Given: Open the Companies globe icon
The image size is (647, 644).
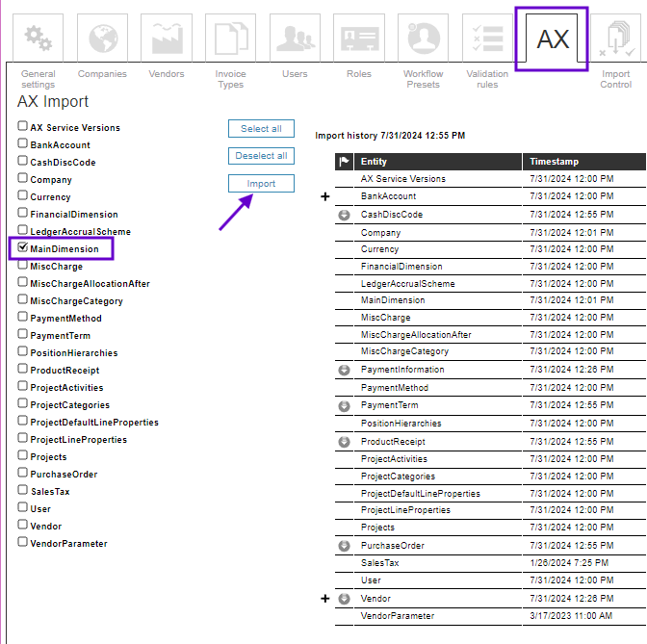Looking at the screenshot, I should [102, 38].
